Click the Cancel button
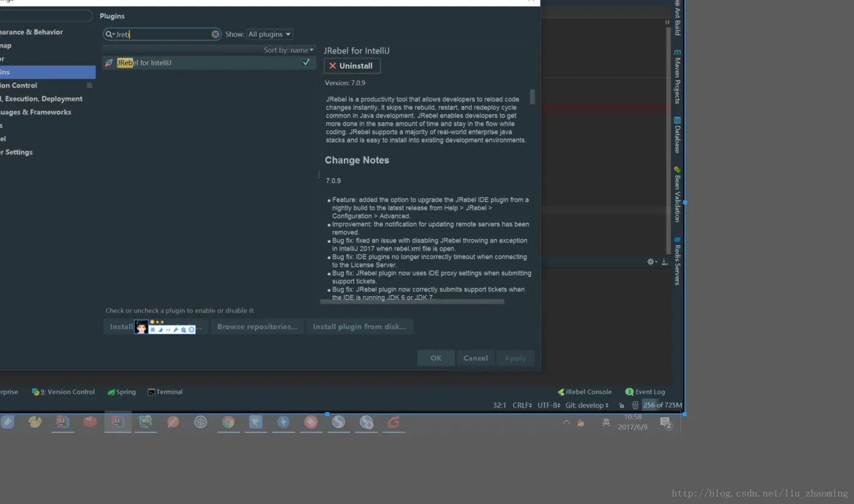This screenshot has height=504, width=854. pos(475,358)
